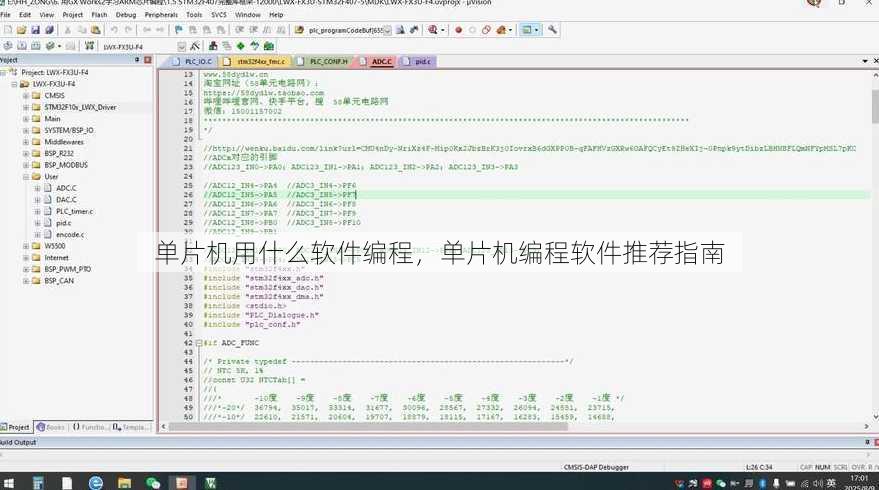Image resolution: width=879 pixels, height=490 pixels.
Task: Open the find text combo box dropdown arrow
Action: click(x=387, y=30)
